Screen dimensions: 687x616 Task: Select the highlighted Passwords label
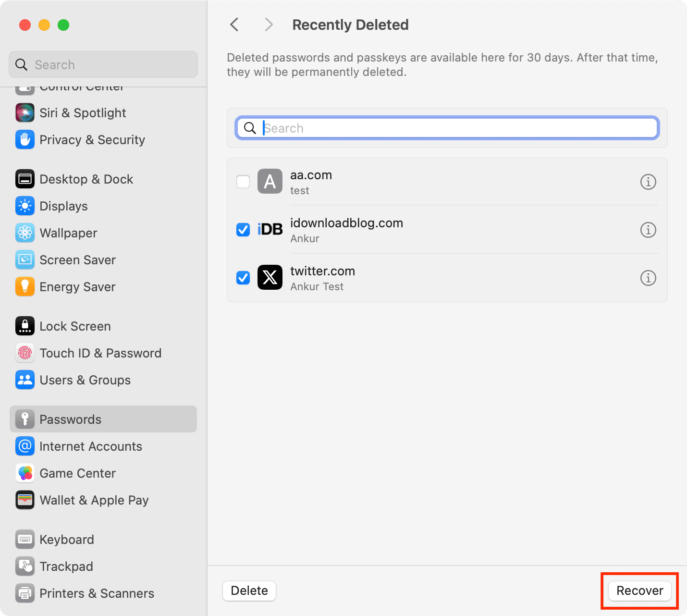pyautogui.click(x=71, y=419)
